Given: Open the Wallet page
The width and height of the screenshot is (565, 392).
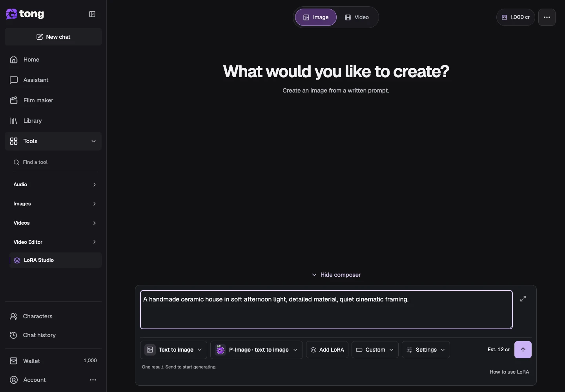Looking at the screenshot, I should click(53, 361).
